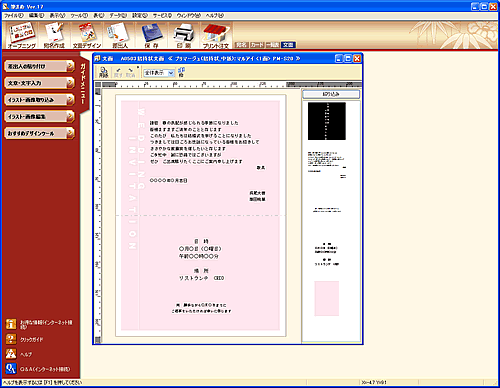Viewport: 500px width, 388px height.
Task: Click the 文章・文字入力 guide button
Action: [x=39, y=83]
